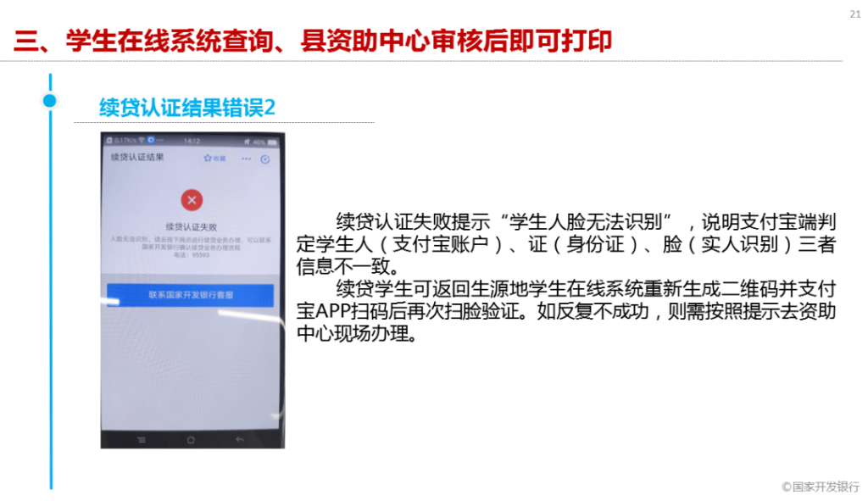Screen dimensions: 868x501
Task: Click the blue app icon in the status bar
Action: 151,140
